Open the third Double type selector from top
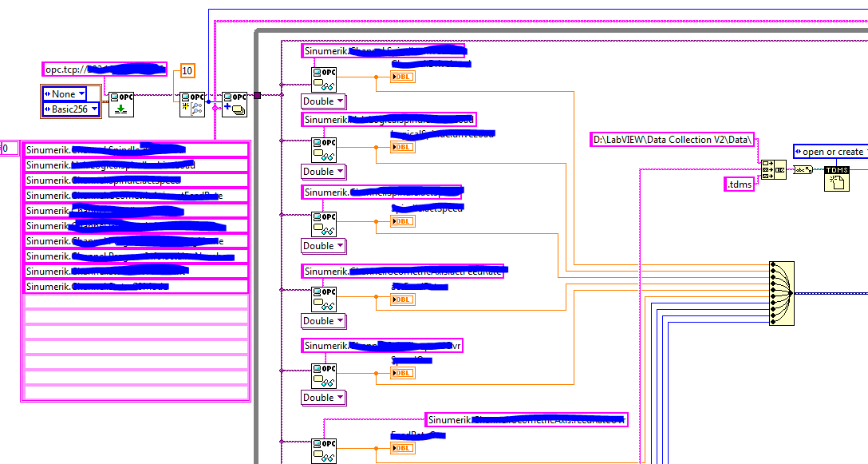The image size is (868, 464). click(324, 246)
